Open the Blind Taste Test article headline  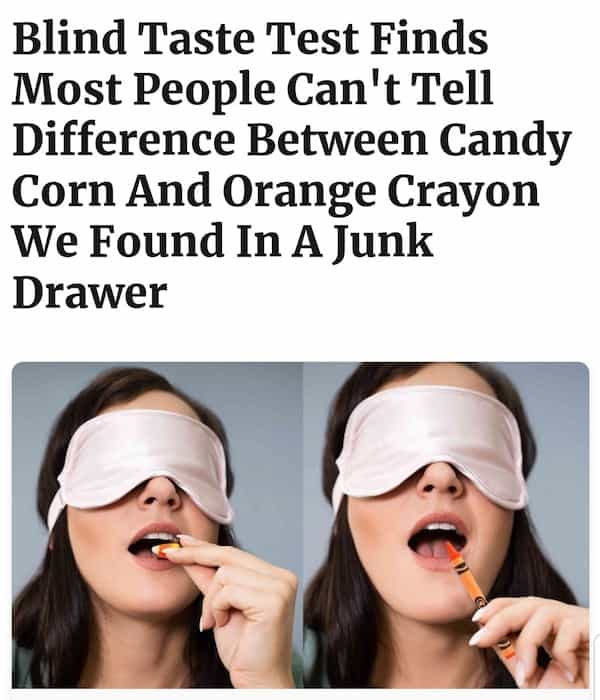292,165
